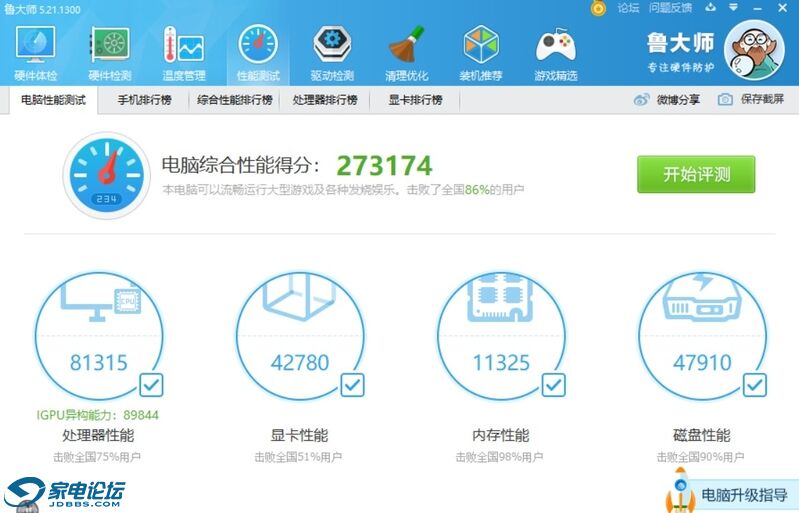Screen dimensions: 799x513
Task: Click 击败全国51%用户 text
Action: click(x=298, y=457)
